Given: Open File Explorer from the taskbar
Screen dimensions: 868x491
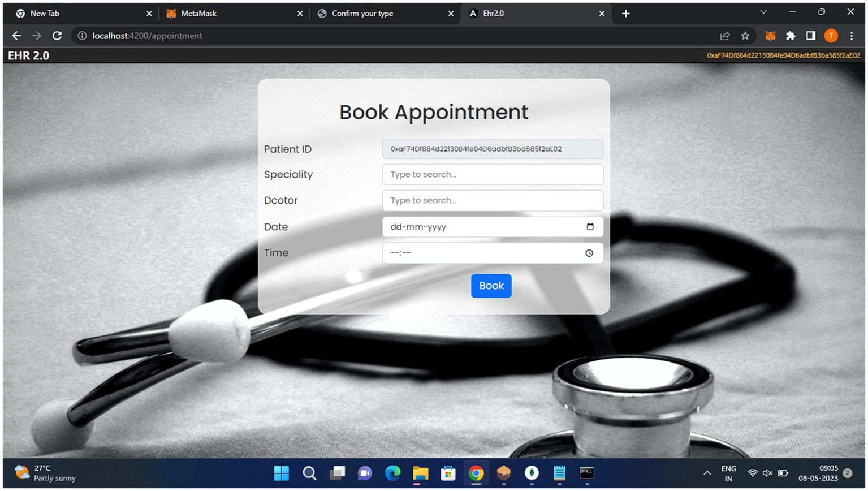Looking at the screenshot, I should [x=420, y=473].
